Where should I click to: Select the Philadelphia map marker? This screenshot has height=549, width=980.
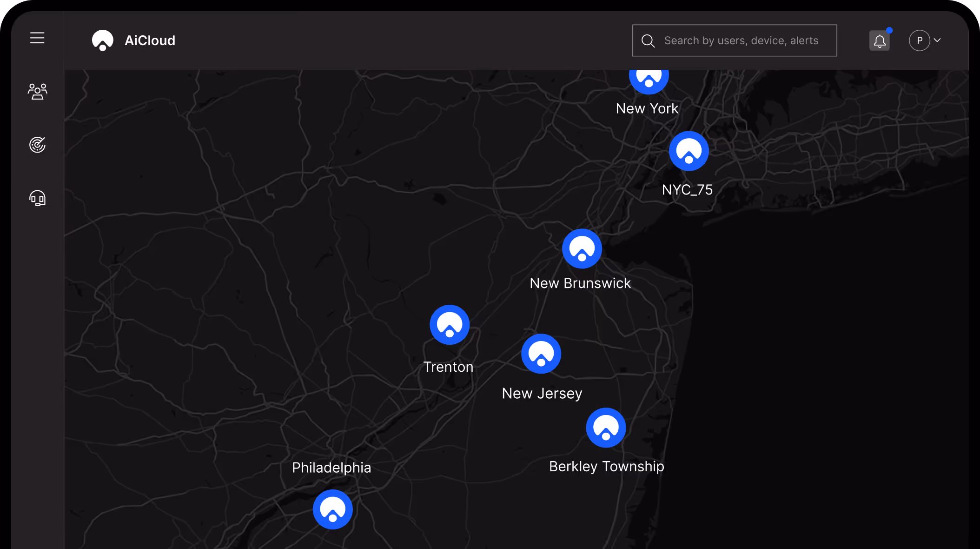[x=332, y=509]
